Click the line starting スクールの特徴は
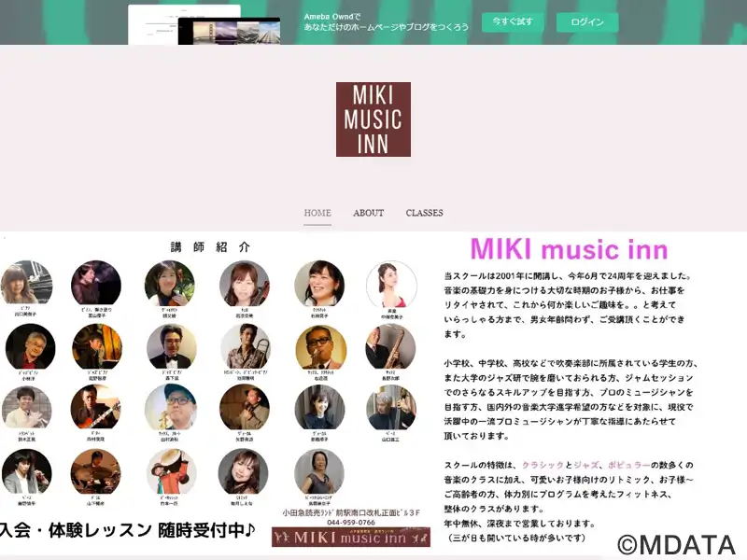This screenshot has height=560, width=747. [x=569, y=465]
